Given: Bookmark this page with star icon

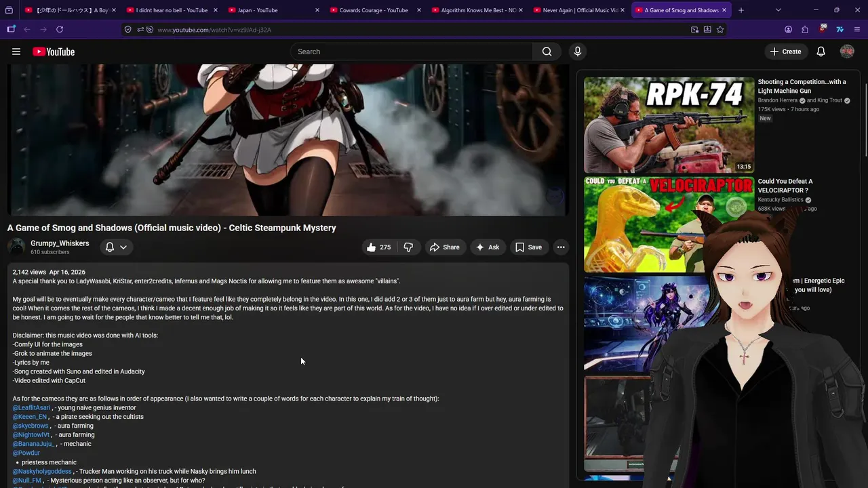Looking at the screenshot, I should point(720,30).
